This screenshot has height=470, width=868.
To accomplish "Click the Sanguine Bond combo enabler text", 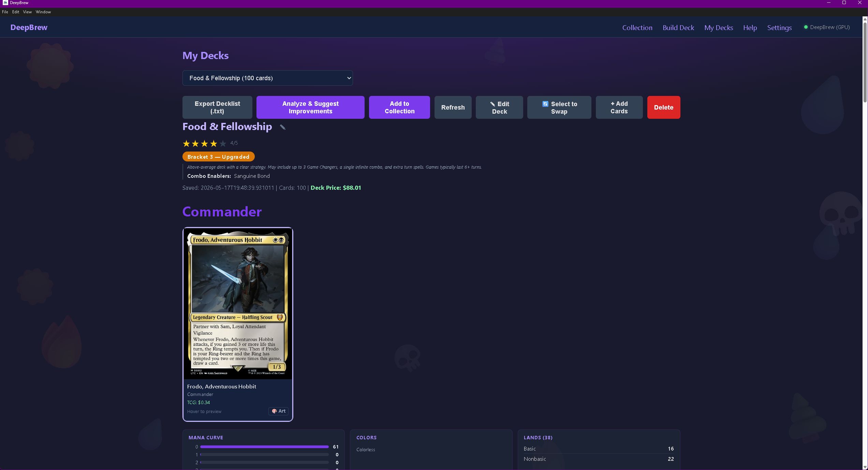I will point(252,176).
